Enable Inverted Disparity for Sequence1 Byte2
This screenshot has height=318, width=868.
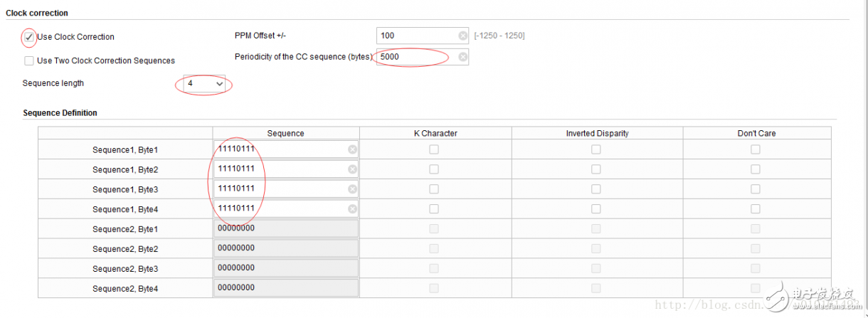(x=596, y=169)
